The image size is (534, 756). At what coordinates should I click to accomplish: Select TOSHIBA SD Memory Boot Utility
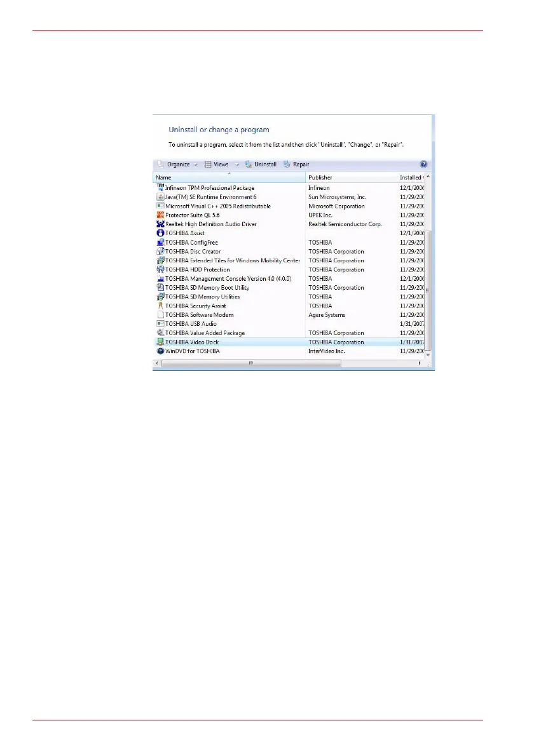[207, 288]
